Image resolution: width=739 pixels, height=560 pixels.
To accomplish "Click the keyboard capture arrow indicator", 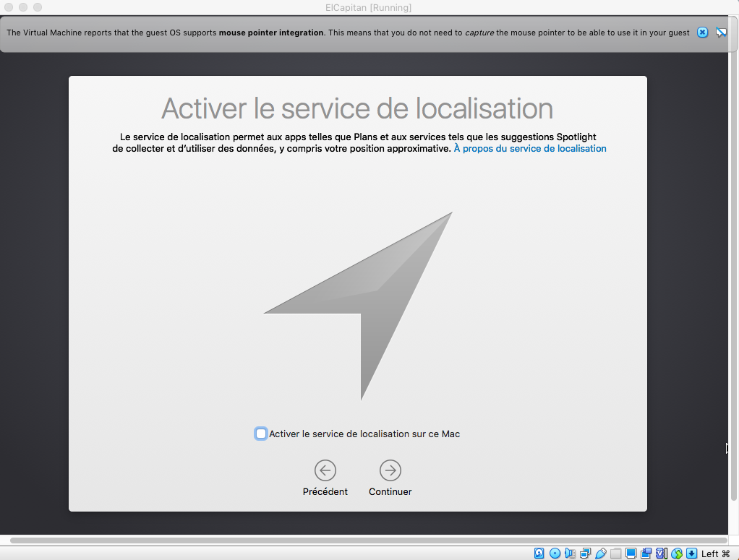I will [691, 553].
